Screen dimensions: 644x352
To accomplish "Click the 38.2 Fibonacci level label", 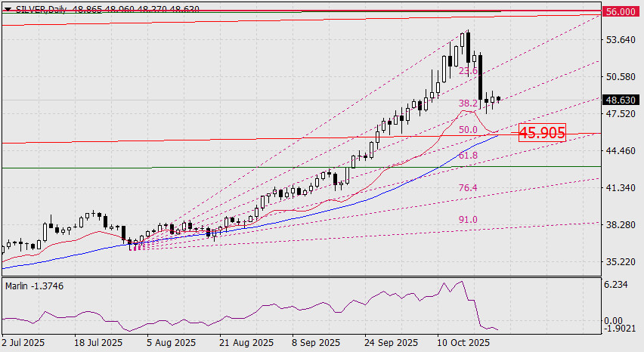I will (468, 103).
